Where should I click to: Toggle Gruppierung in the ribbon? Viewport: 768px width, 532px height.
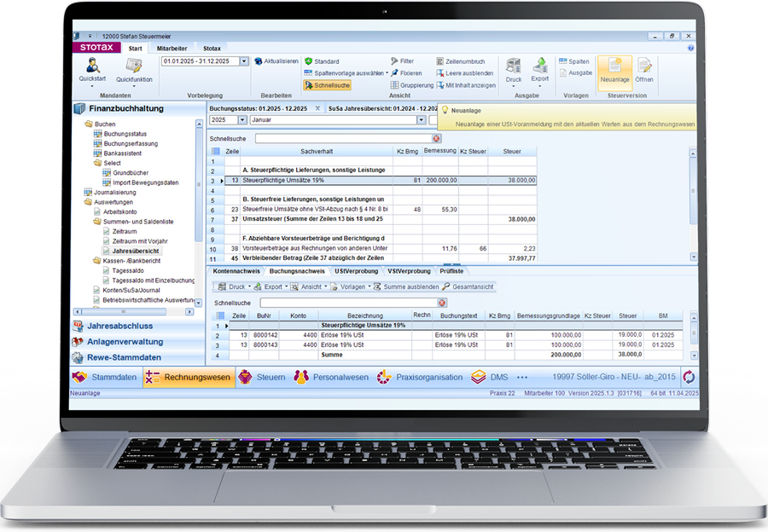coord(411,85)
